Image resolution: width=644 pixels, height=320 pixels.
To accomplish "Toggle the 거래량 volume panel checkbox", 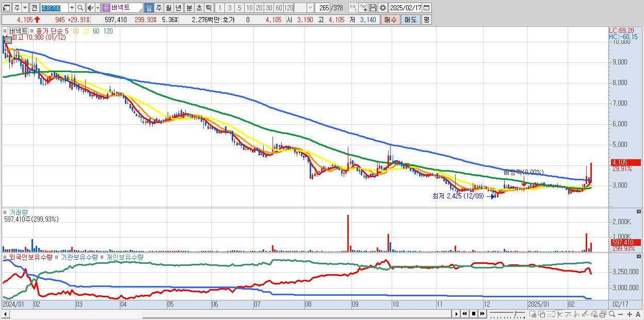I will (x=5, y=212).
